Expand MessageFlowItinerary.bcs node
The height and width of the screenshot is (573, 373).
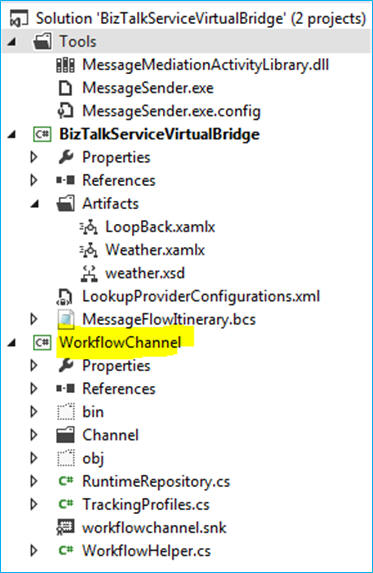point(34,319)
